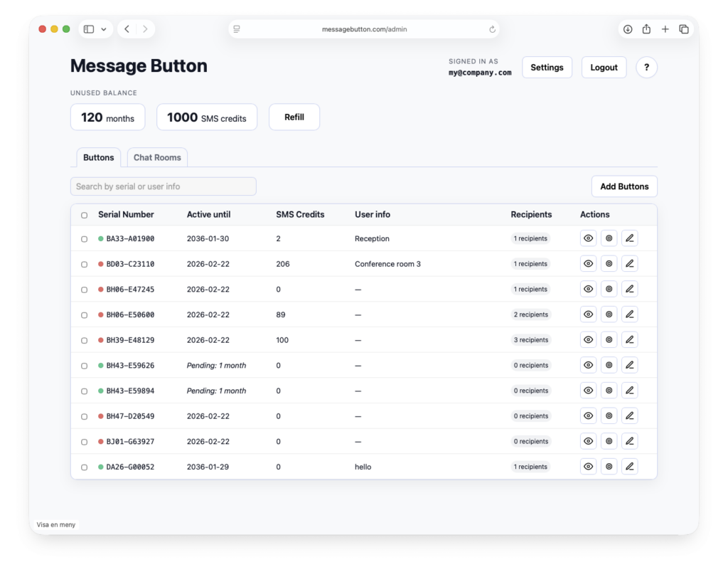Viewport: 728px width, 572px height.
Task: Click the target icon for DA26-G00052 row
Action: tap(609, 467)
